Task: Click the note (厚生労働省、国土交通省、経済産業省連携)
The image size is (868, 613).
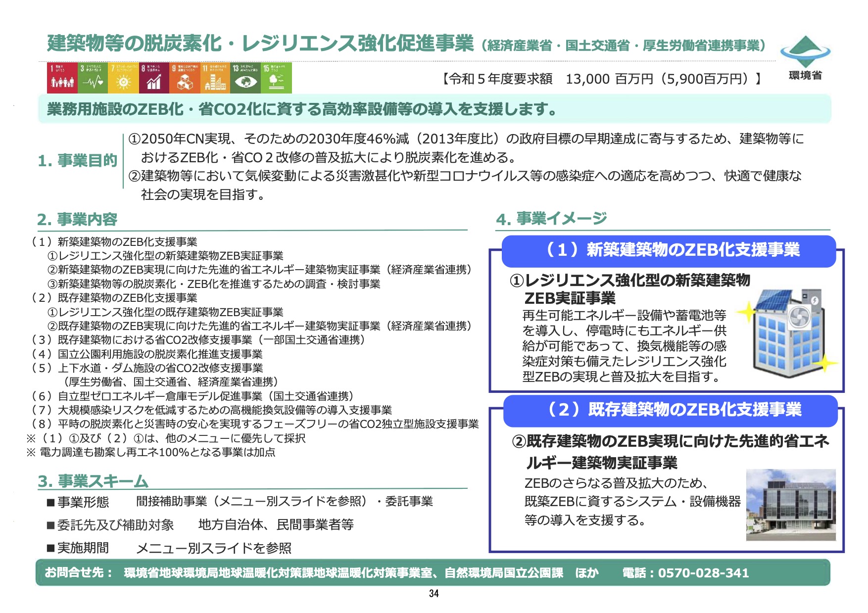Action: click(171, 382)
